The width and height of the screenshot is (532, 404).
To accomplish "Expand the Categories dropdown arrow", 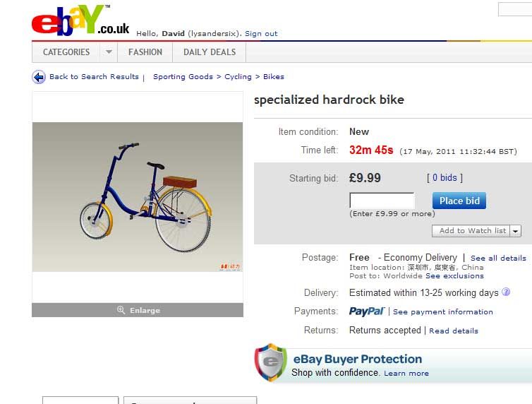I will (x=109, y=52).
